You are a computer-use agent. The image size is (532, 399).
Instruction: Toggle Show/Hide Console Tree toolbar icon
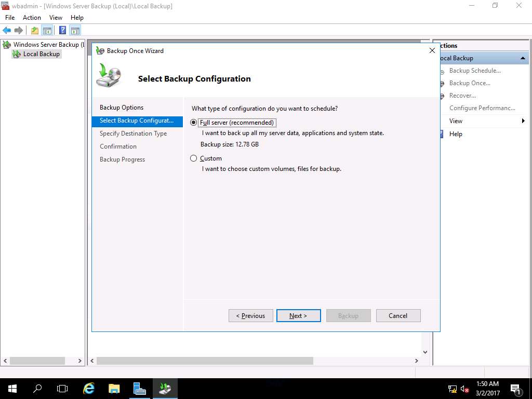47,31
